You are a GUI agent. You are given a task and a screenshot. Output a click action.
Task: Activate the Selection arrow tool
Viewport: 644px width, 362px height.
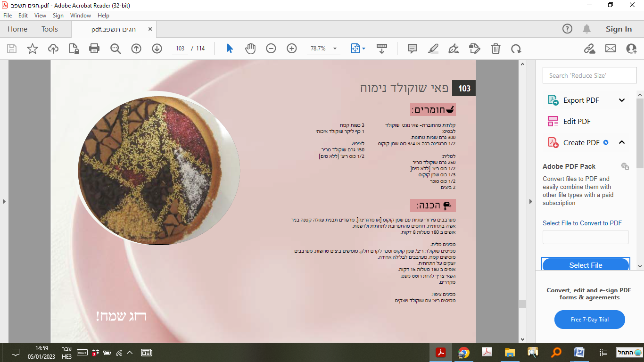click(x=230, y=49)
